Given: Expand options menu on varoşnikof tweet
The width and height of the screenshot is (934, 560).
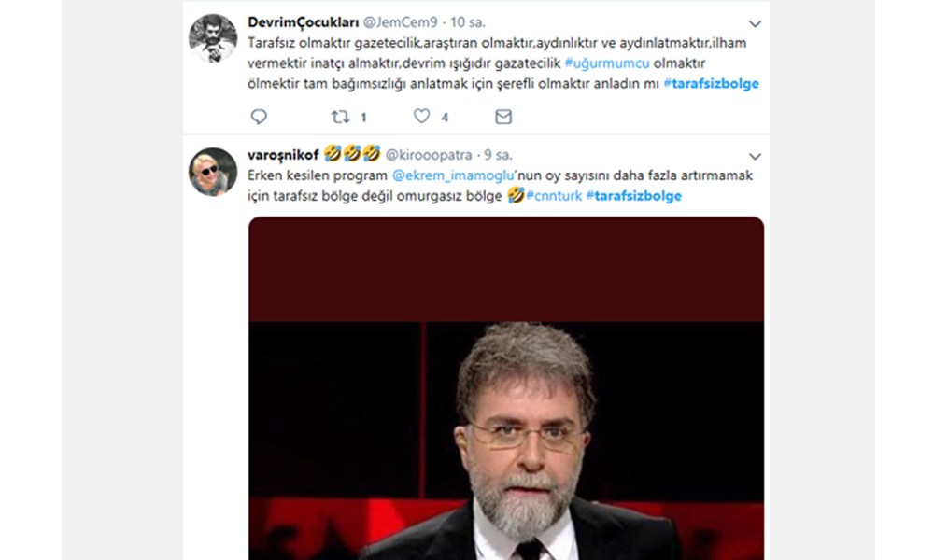Looking at the screenshot, I should [755, 156].
